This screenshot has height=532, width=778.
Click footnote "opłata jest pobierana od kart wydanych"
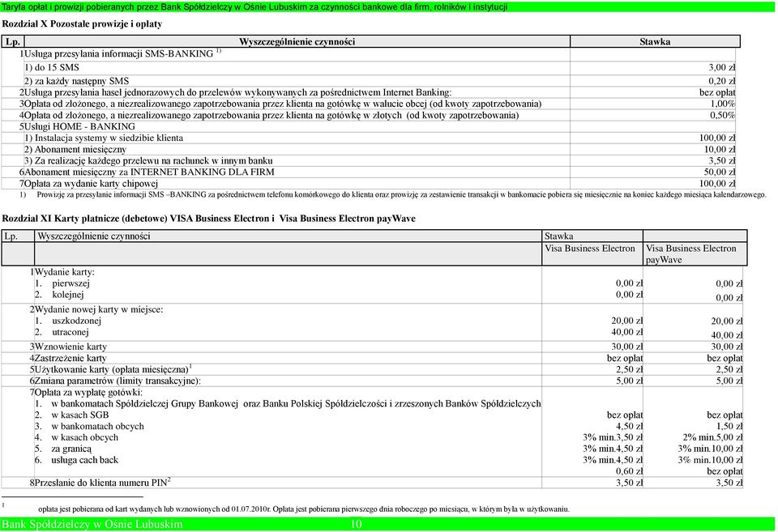(x=304, y=509)
